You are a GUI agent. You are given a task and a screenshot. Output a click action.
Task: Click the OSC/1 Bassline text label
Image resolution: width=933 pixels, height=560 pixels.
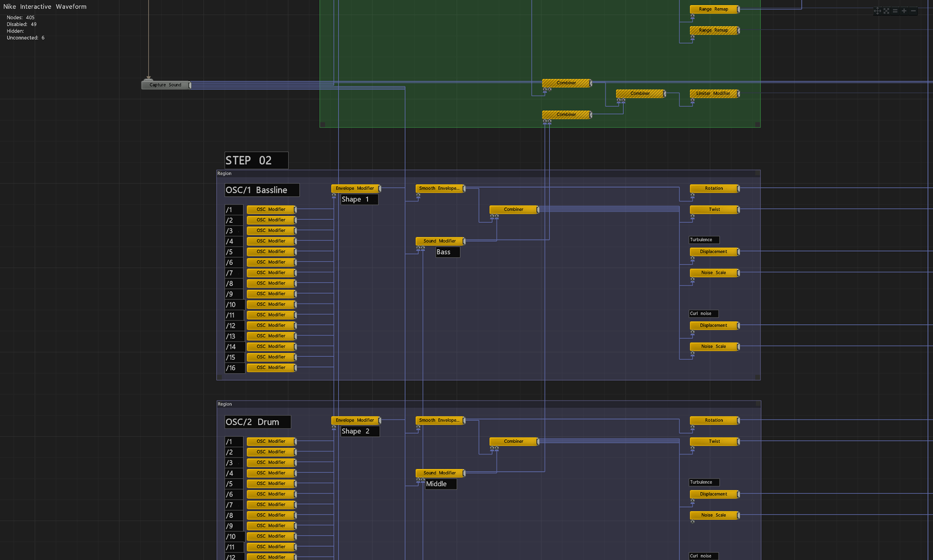click(x=261, y=190)
